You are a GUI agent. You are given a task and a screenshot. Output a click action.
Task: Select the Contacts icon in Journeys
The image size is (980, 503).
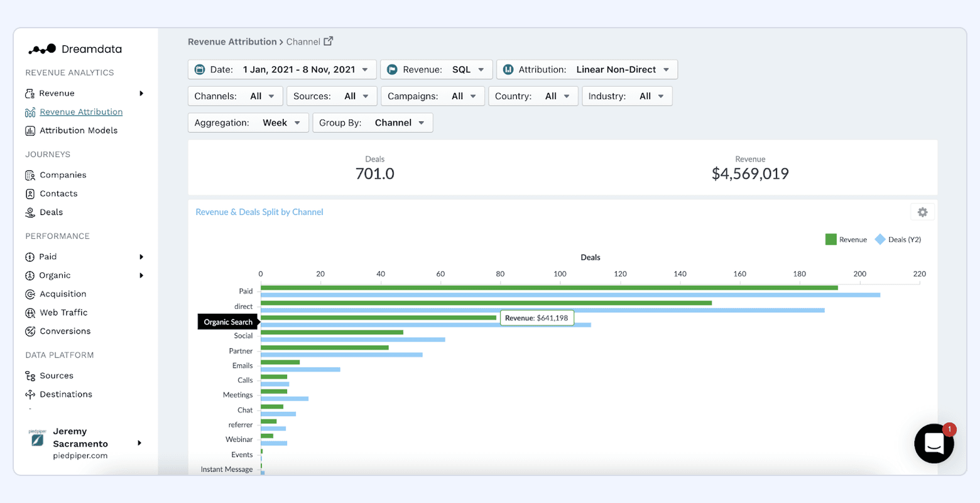(31, 193)
